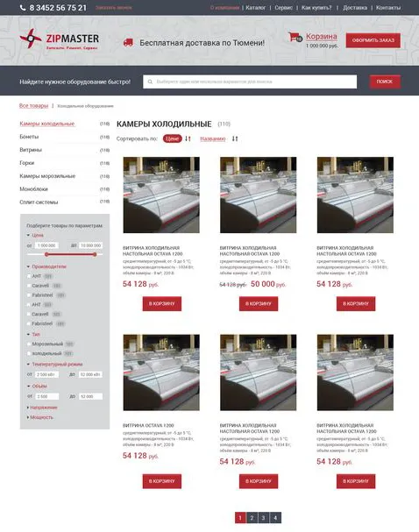Click the delivery truck icon
Viewport: 419px width, 532px height.
click(x=128, y=43)
